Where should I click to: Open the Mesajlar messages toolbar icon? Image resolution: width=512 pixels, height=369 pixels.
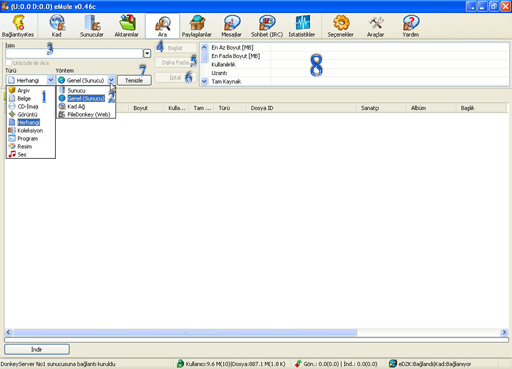click(231, 26)
